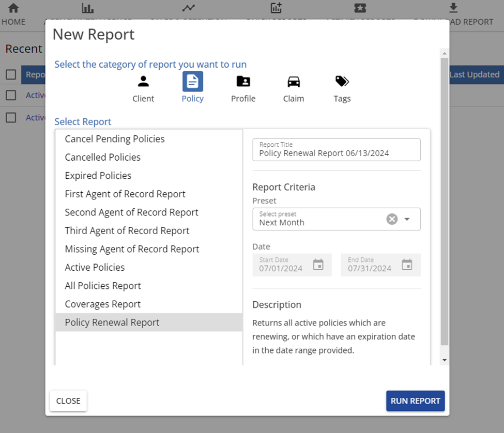Clear the selected preset with the X icon
Viewport: 504px width, 433px height.
click(392, 219)
